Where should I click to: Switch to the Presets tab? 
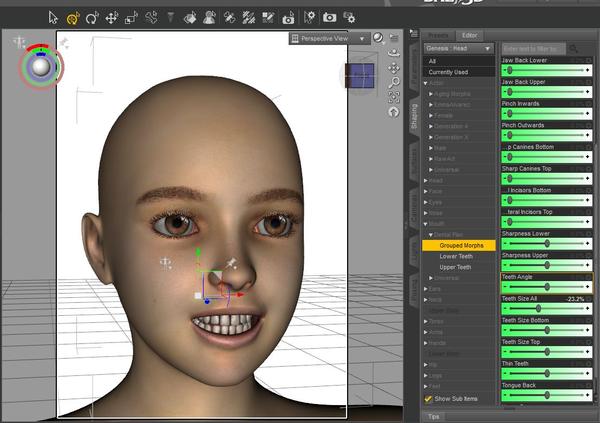[440, 34]
